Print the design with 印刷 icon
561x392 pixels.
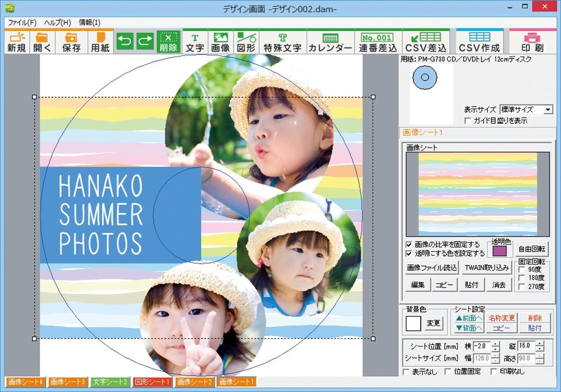pos(533,42)
